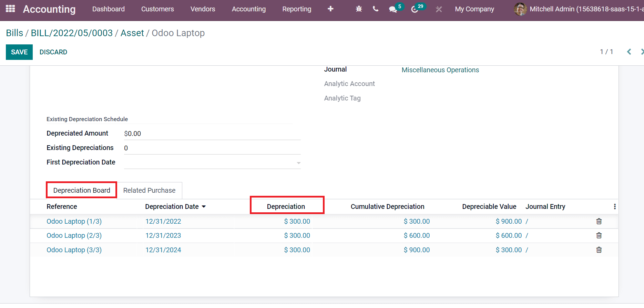The image size is (644, 308).
Task: Go to previous record arrow
Action: 629,52
